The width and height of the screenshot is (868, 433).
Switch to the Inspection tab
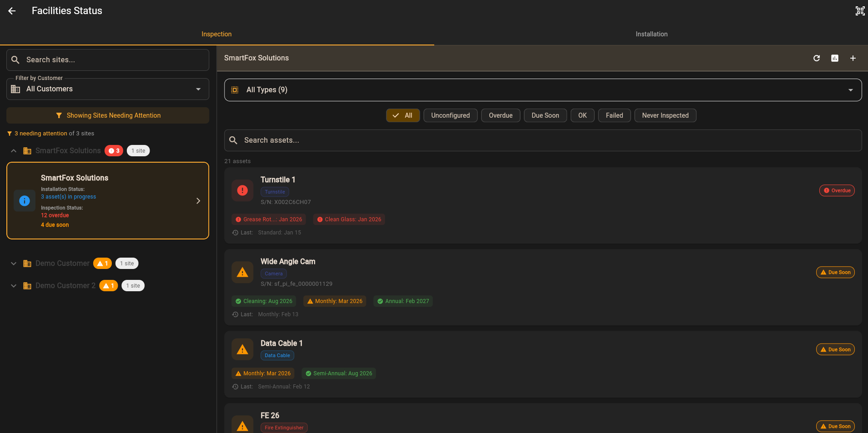pyautogui.click(x=217, y=34)
